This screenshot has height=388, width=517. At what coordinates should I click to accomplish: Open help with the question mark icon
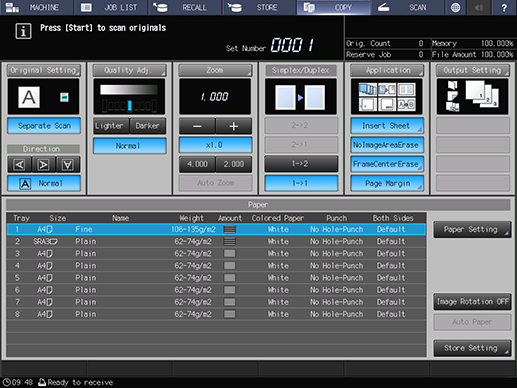[x=504, y=7]
